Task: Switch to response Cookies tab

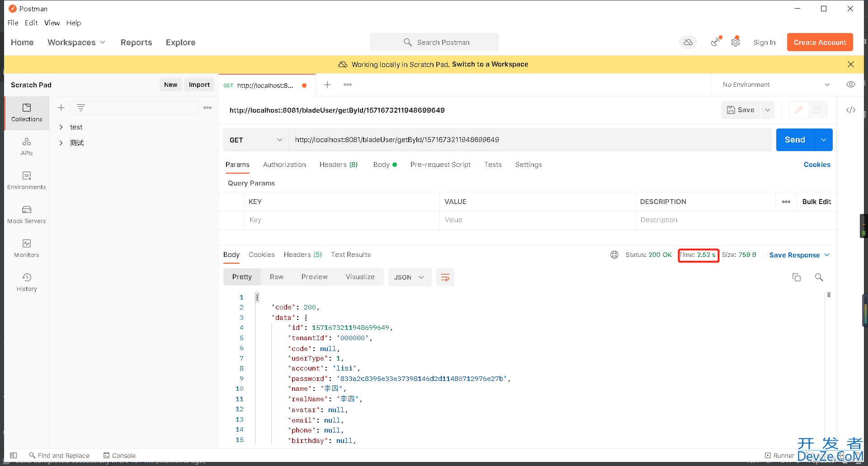Action: coord(261,255)
